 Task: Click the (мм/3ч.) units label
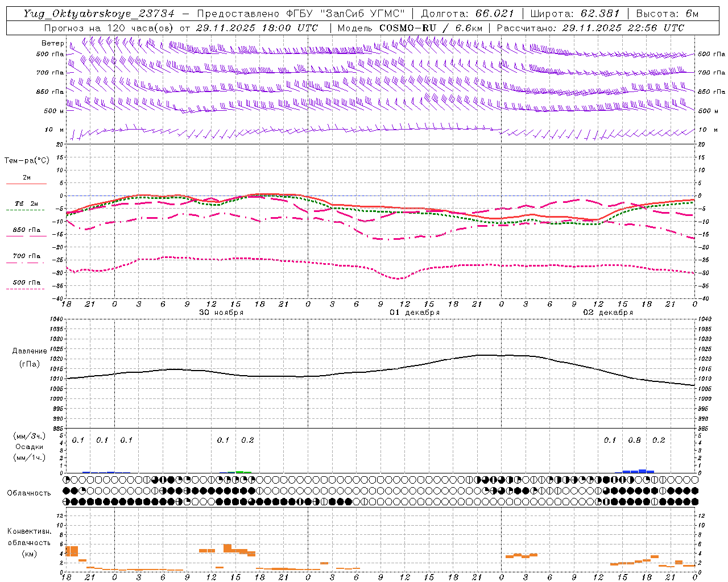tap(30, 436)
